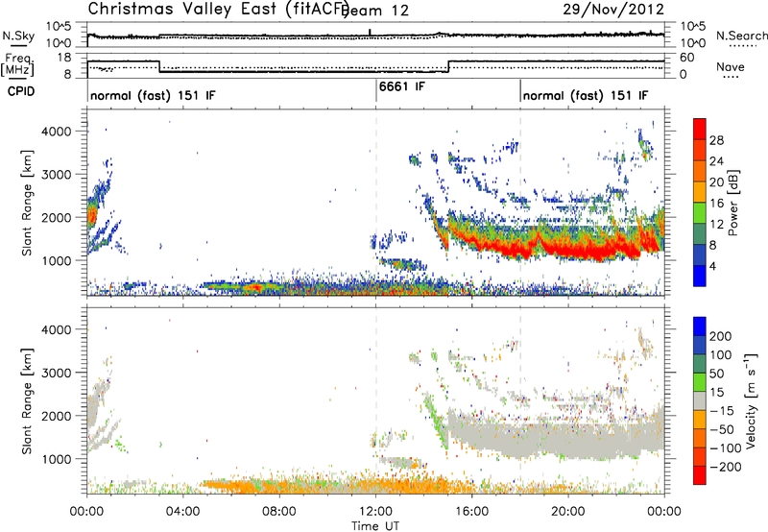Click the '-15' velocity colorbar label
This screenshot has height=532, width=768.
722,411
